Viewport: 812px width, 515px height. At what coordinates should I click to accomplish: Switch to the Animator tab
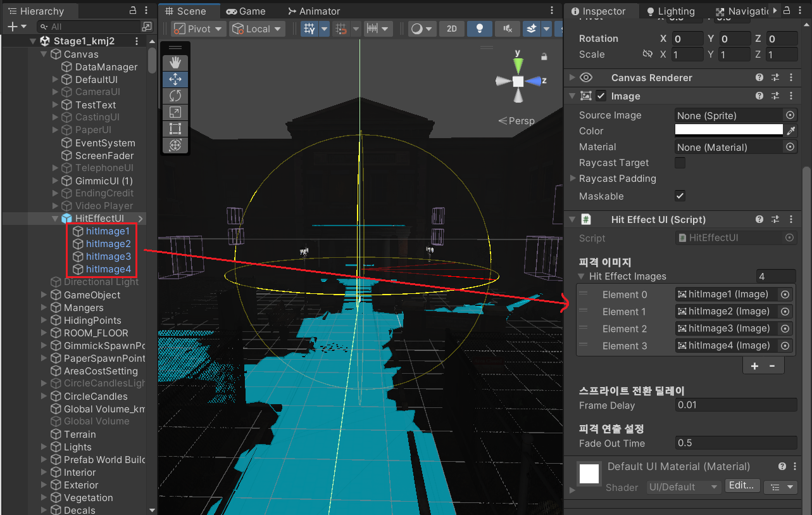pos(314,11)
